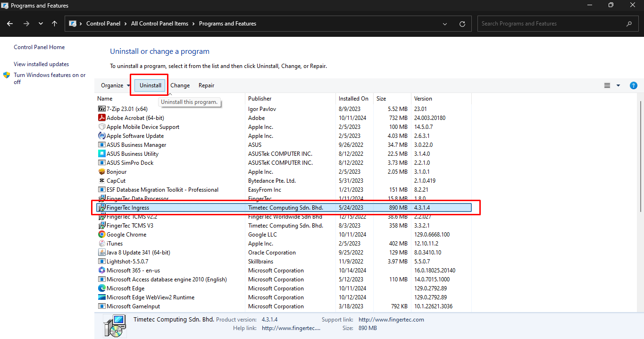Viewport: 644px width, 339px height.
Task: Click the installer icon in details pane
Action: coord(115,325)
